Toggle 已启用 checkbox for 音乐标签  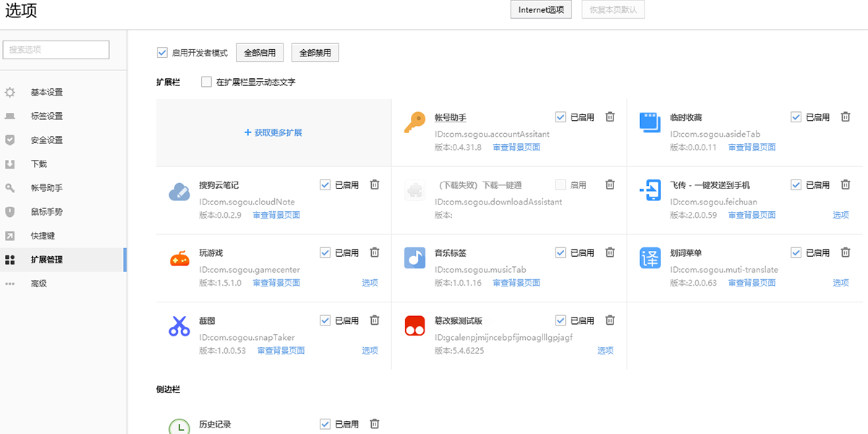point(561,252)
